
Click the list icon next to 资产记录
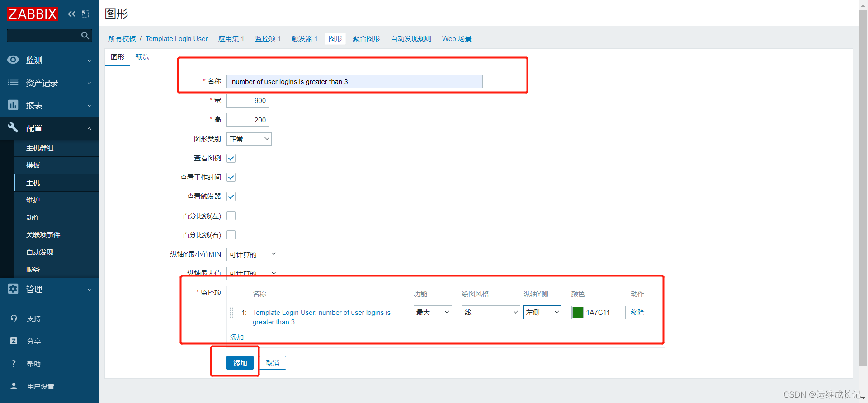coord(13,82)
